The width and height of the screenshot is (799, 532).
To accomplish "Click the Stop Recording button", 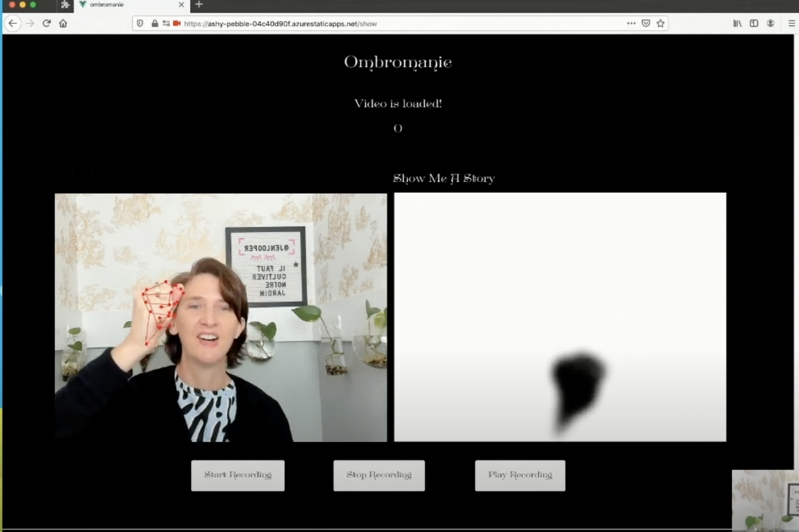I will coord(379,475).
